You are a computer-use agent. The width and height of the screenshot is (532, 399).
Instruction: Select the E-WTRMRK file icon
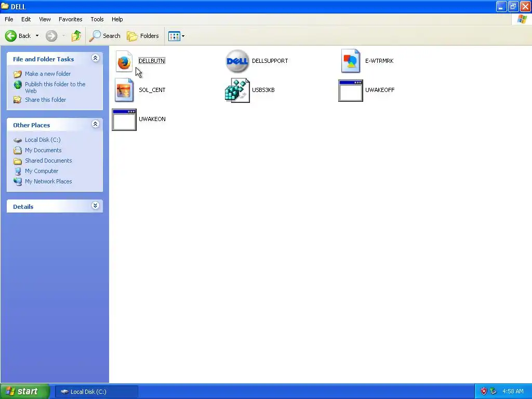coord(351,61)
